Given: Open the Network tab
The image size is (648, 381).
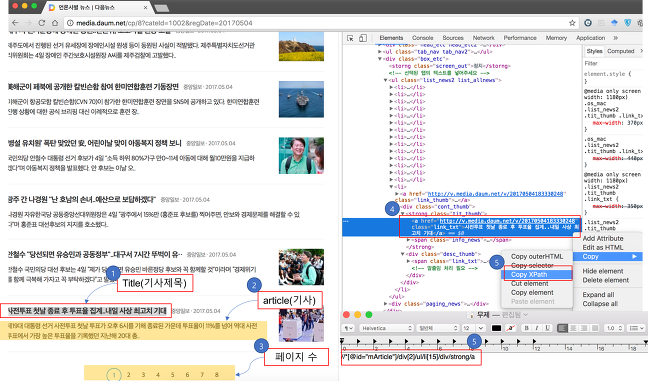Looking at the screenshot, I should click(484, 38).
